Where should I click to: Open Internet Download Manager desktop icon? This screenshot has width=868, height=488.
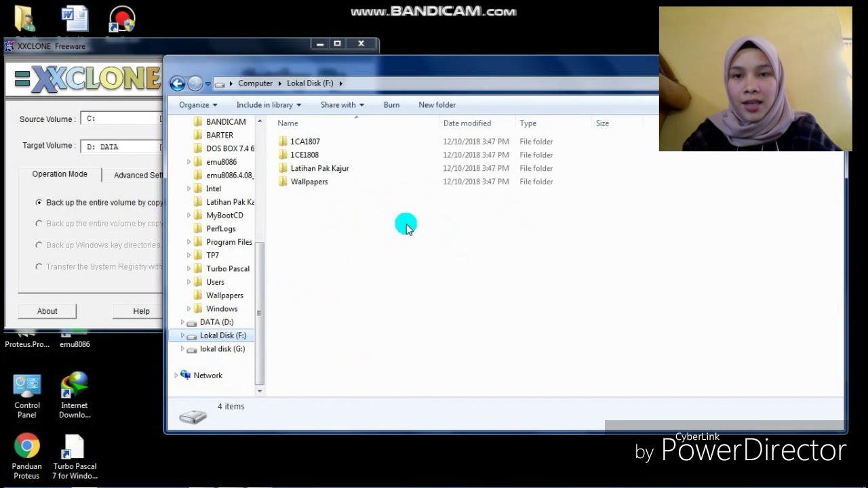[x=75, y=396]
